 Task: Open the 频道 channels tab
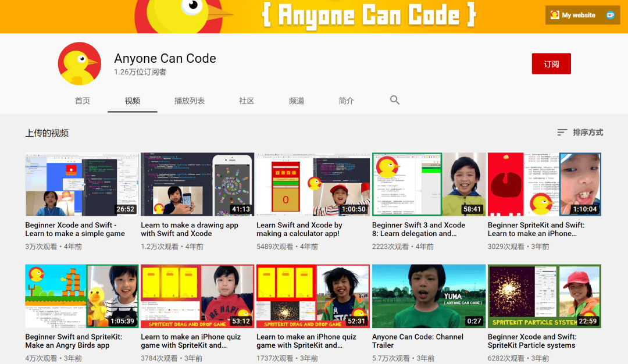297,101
